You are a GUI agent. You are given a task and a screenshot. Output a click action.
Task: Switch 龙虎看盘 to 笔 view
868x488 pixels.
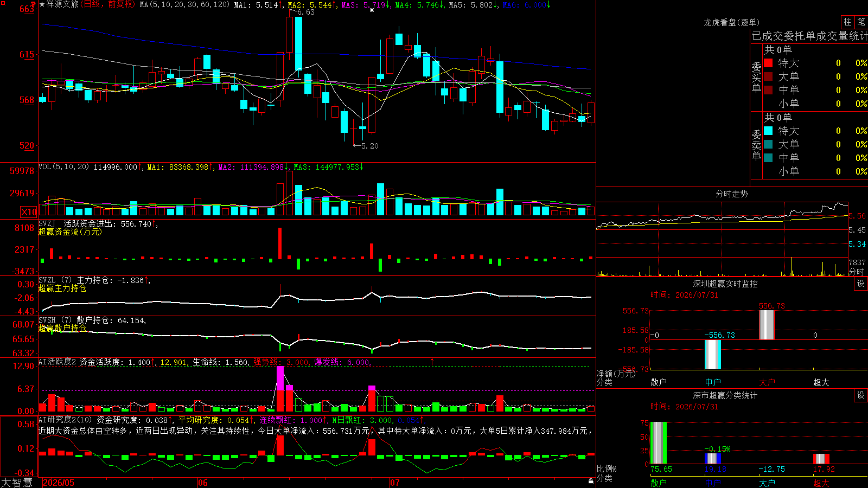coord(861,22)
